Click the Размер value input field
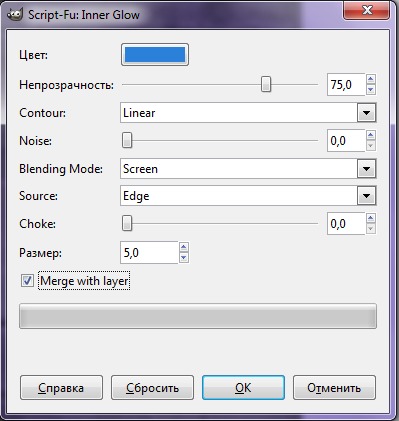 (149, 253)
